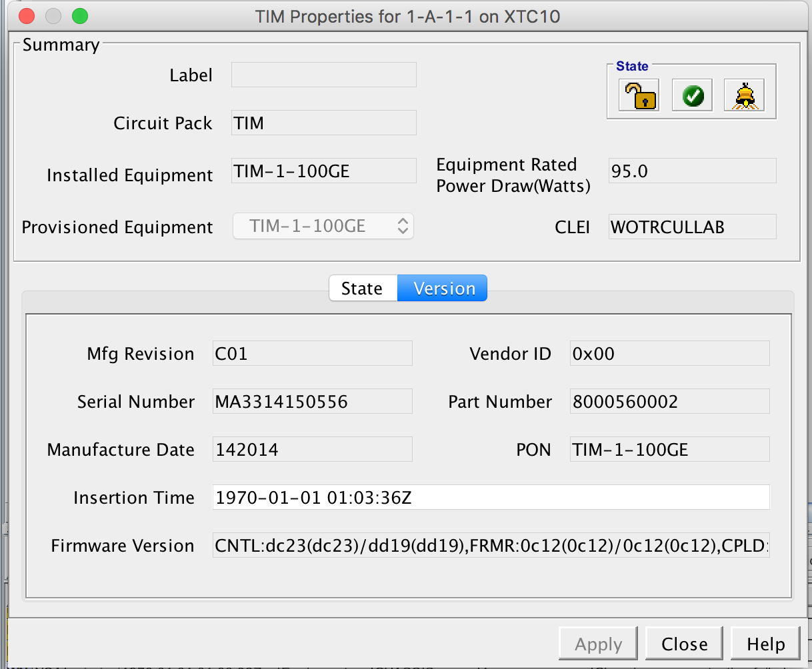Click inside the empty Label field

click(323, 75)
